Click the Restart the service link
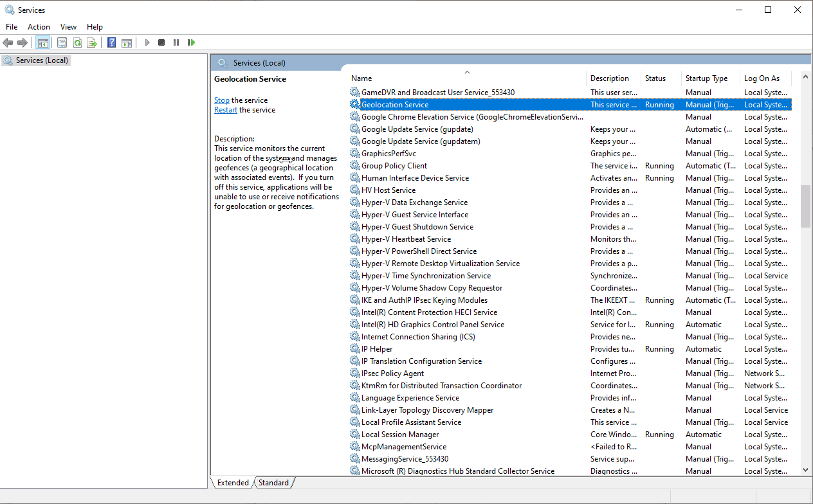The width and height of the screenshot is (813, 504). [226, 110]
